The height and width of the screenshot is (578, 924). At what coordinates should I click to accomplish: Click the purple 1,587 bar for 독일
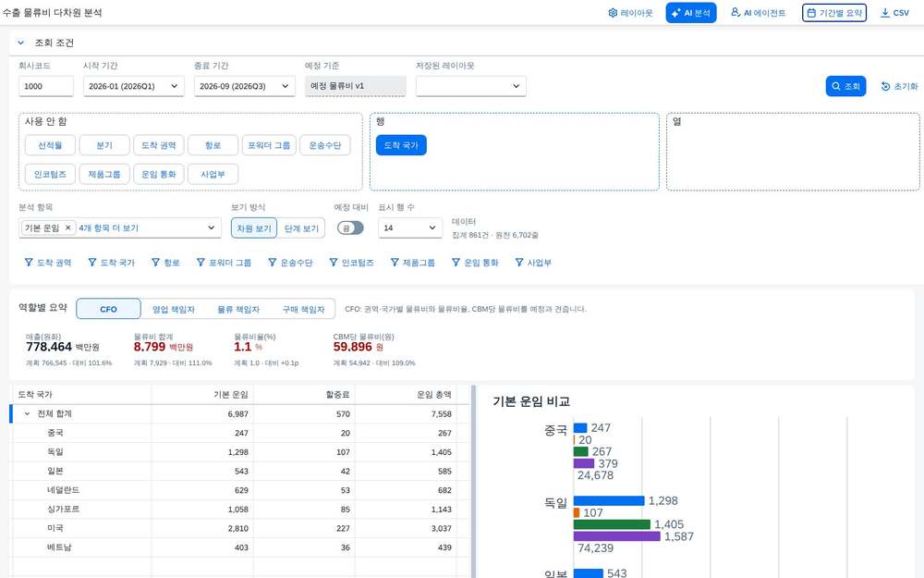tap(616, 536)
